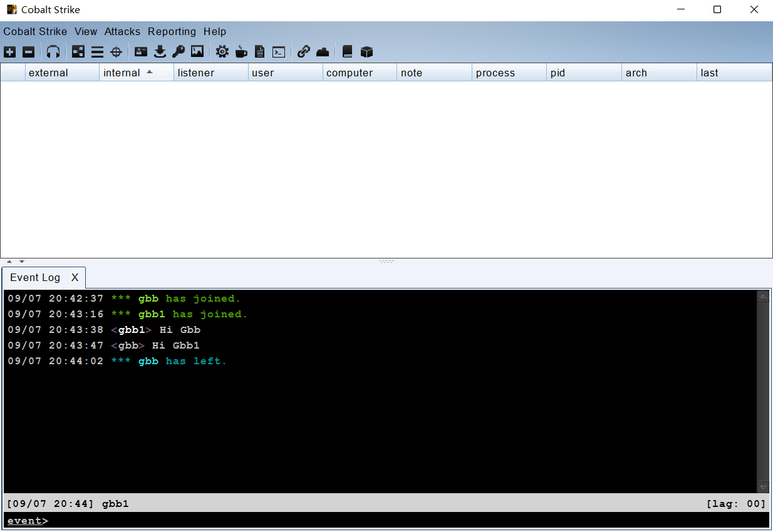Sort by note column header
The image size is (773, 532).
(435, 73)
